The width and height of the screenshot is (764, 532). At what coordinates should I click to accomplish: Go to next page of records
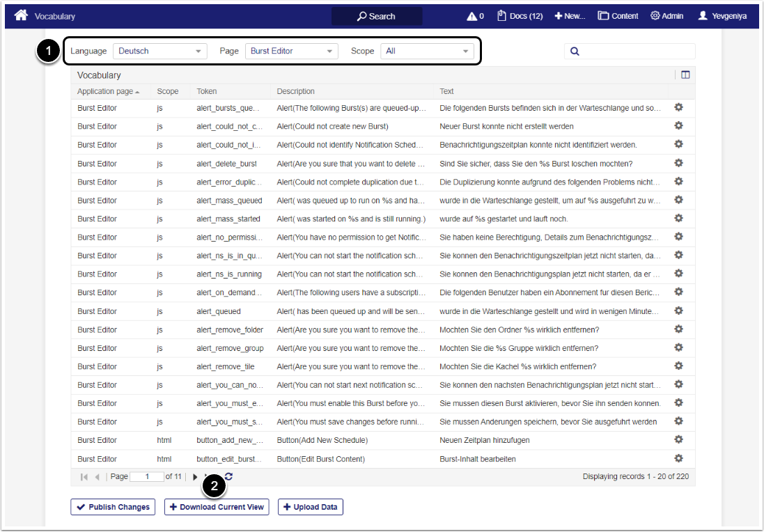pos(195,477)
